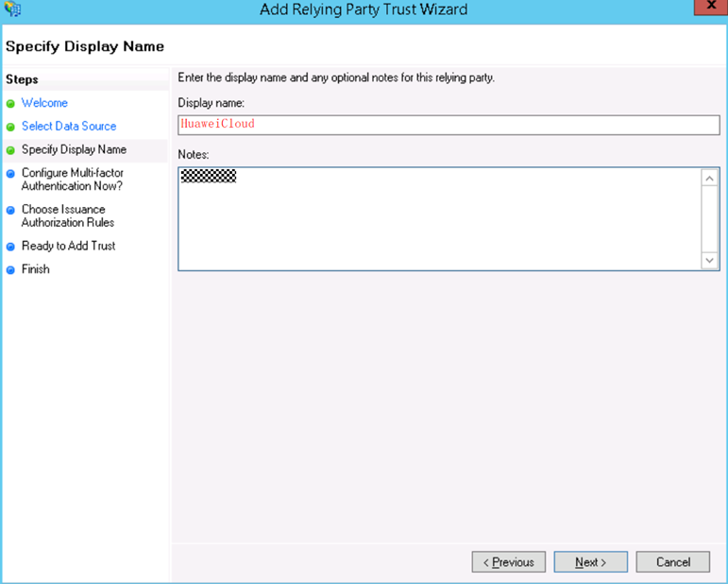Focus the Display name field
Image resolution: width=728 pixels, height=584 pixels.
pos(449,125)
